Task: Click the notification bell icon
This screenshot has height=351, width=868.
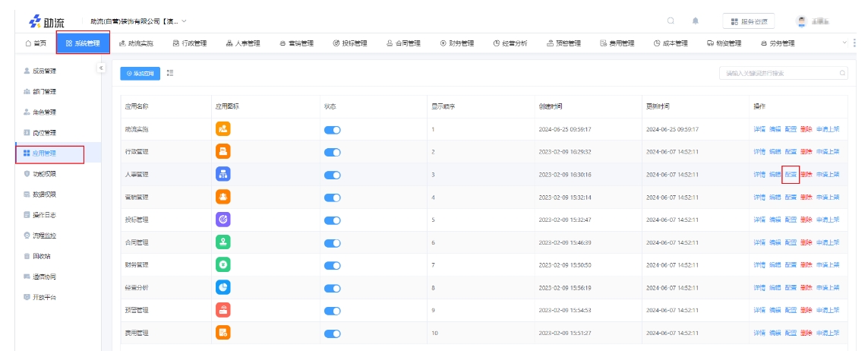Action: [x=695, y=21]
